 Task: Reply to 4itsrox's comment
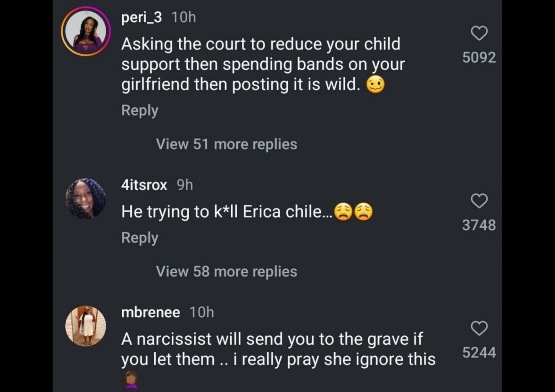(140, 238)
